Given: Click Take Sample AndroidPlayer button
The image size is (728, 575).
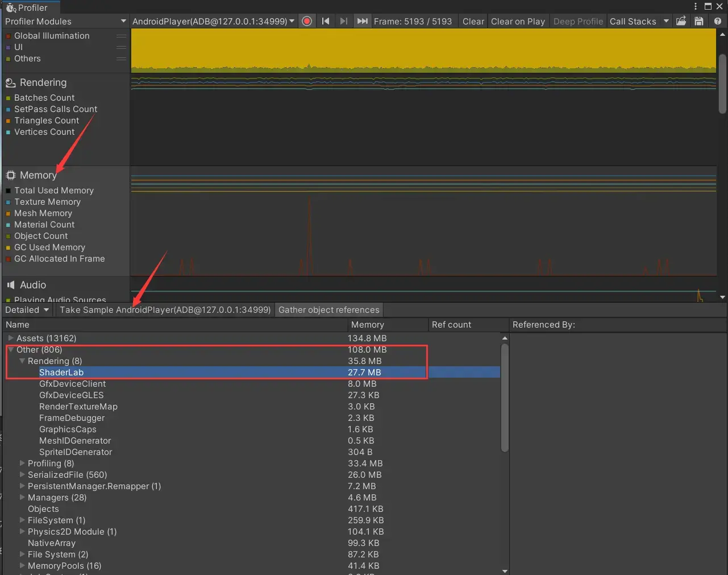Looking at the screenshot, I should pos(164,309).
